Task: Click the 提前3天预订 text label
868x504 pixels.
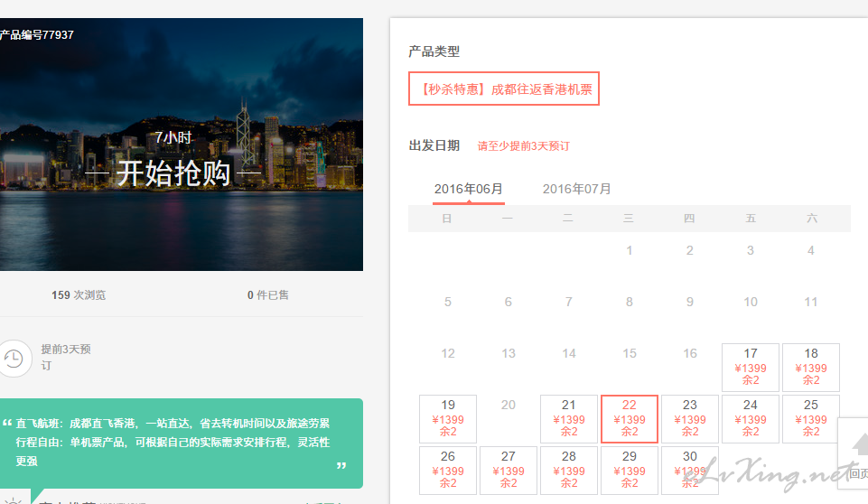Action: click(65, 358)
